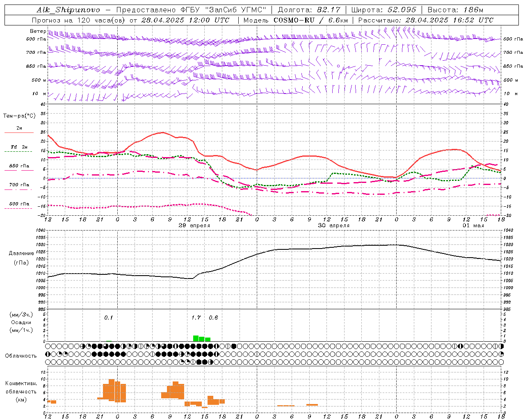Click the Модель COSMO-RU / 6.6км label
Viewport: 525px width, 420px height.
(295, 20)
